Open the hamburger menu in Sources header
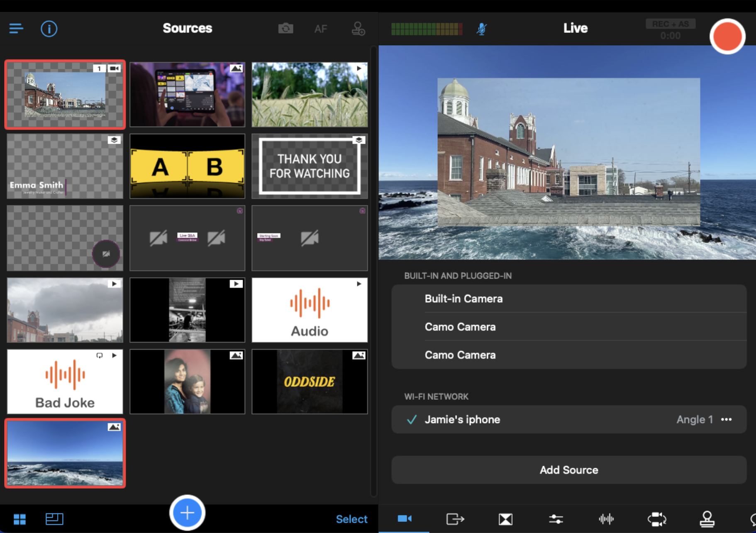The image size is (756, 533). click(x=16, y=29)
